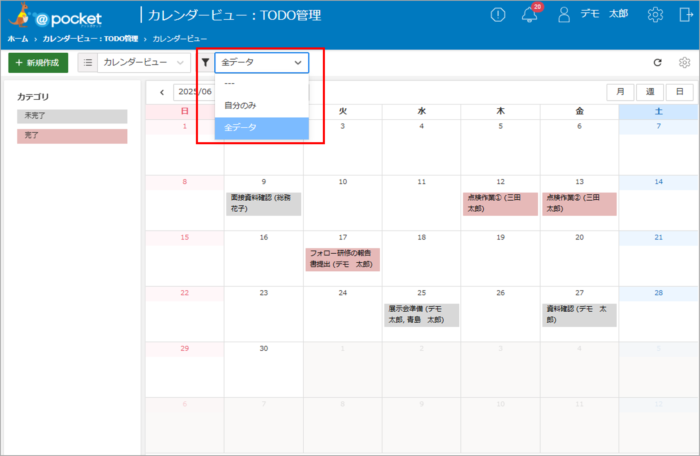The image size is (700, 456).
Task: Switch calendar to 日 view
Action: pyautogui.click(x=680, y=92)
